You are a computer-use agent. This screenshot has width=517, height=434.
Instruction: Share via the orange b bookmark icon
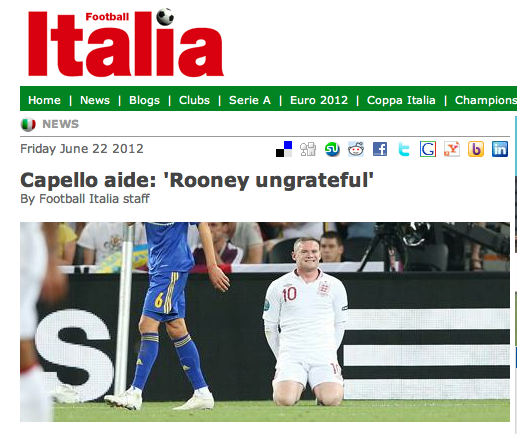tap(476, 149)
